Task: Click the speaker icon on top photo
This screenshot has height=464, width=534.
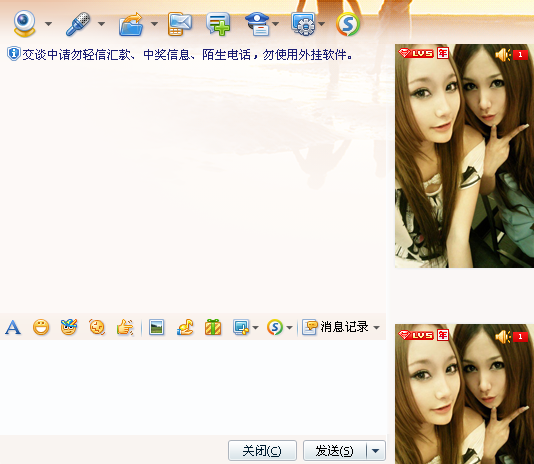Action: click(503, 55)
